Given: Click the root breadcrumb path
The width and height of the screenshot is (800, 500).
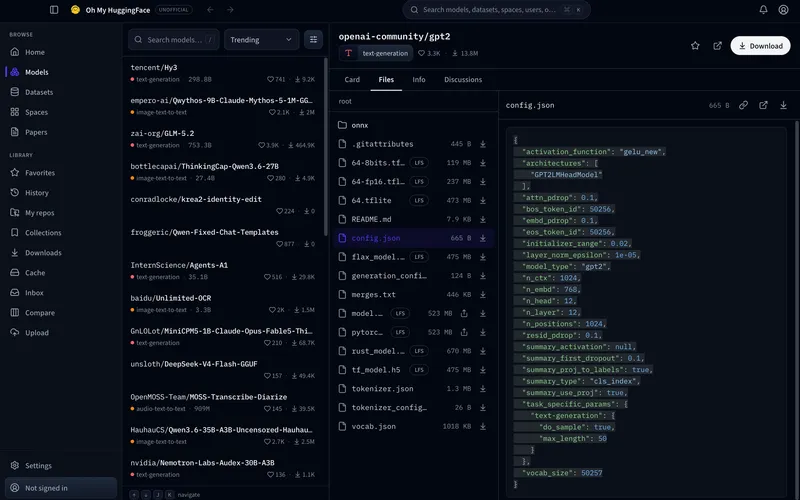Looking at the screenshot, I should point(345,101).
